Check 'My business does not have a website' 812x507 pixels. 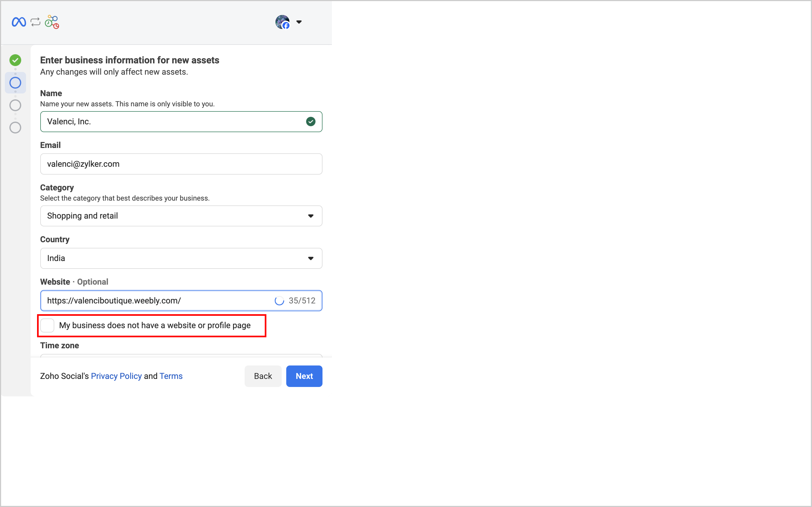click(x=47, y=325)
